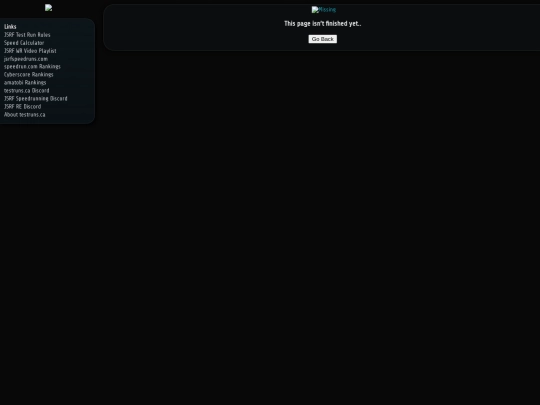Open the JSRF Speedrunning Discord link

coord(36,98)
